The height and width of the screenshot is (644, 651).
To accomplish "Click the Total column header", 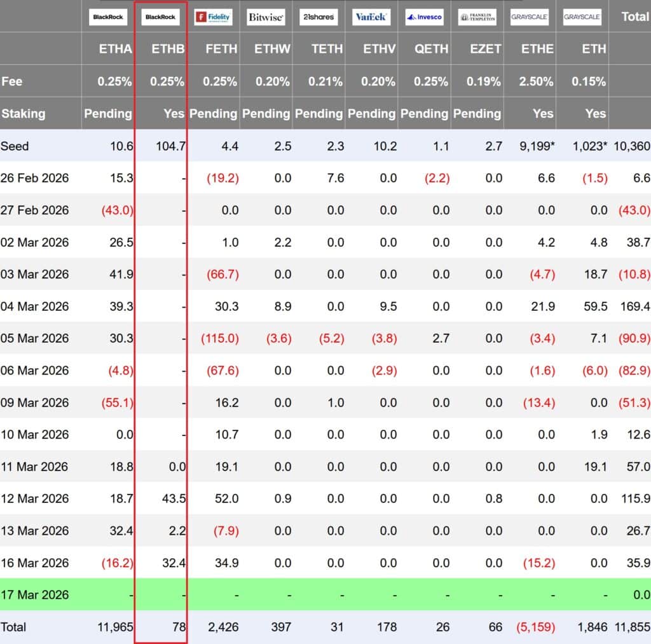I will 635,17.
